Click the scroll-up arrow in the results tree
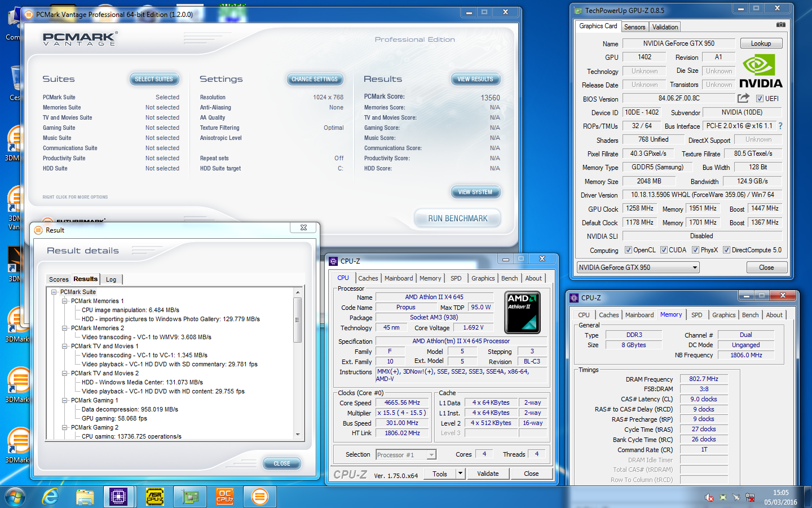This screenshot has width=812, height=508. click(297, 292)
